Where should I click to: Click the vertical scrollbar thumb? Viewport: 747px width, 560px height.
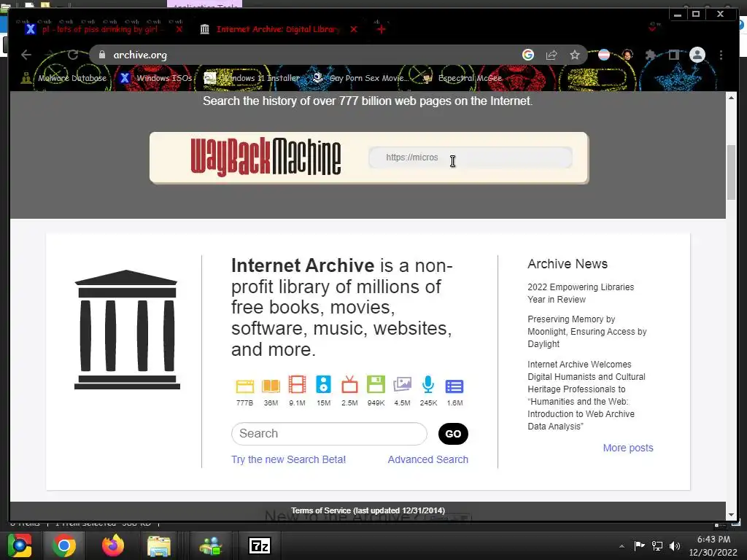coord(731,172)
